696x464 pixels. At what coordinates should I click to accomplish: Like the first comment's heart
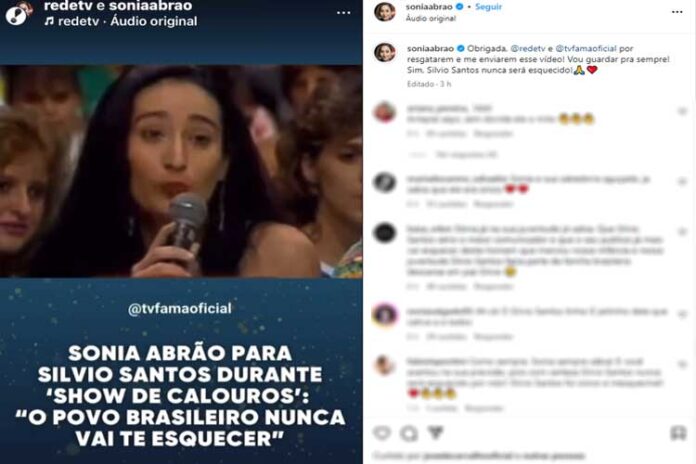(x=682, y=111)
